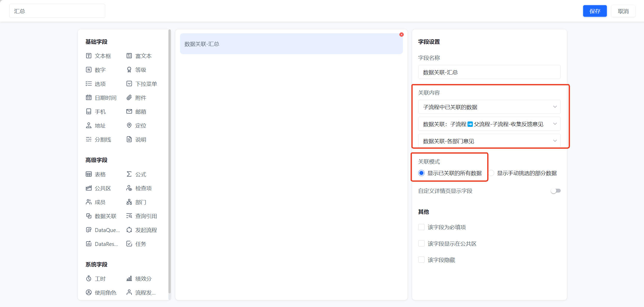This screenshot has height=307, width=644.
Task: Add a 绩效分 performance score field
Action: point(139,279)
